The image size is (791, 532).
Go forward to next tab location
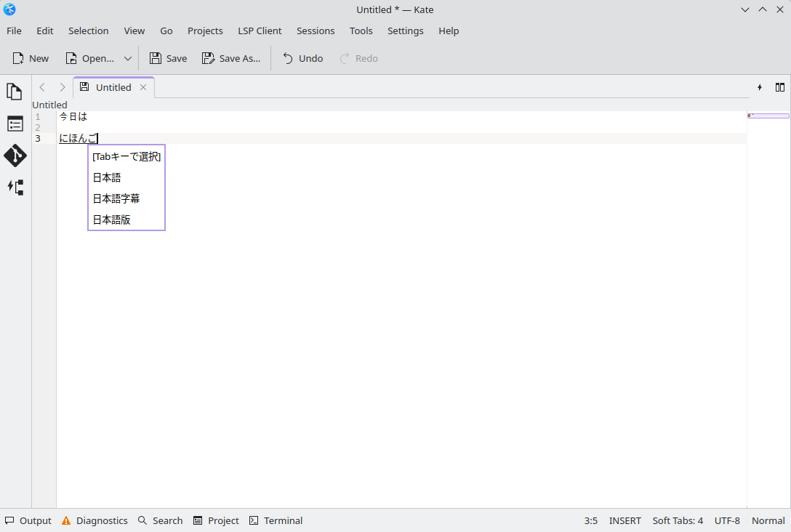[62, 87]
